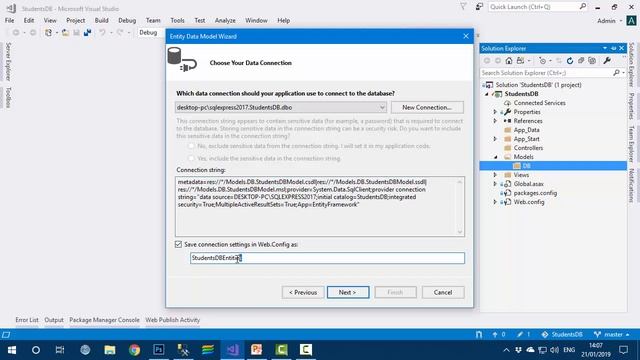Collapse the Models folder
Viewport: 640px width, 360px height.
coord(496,157)
